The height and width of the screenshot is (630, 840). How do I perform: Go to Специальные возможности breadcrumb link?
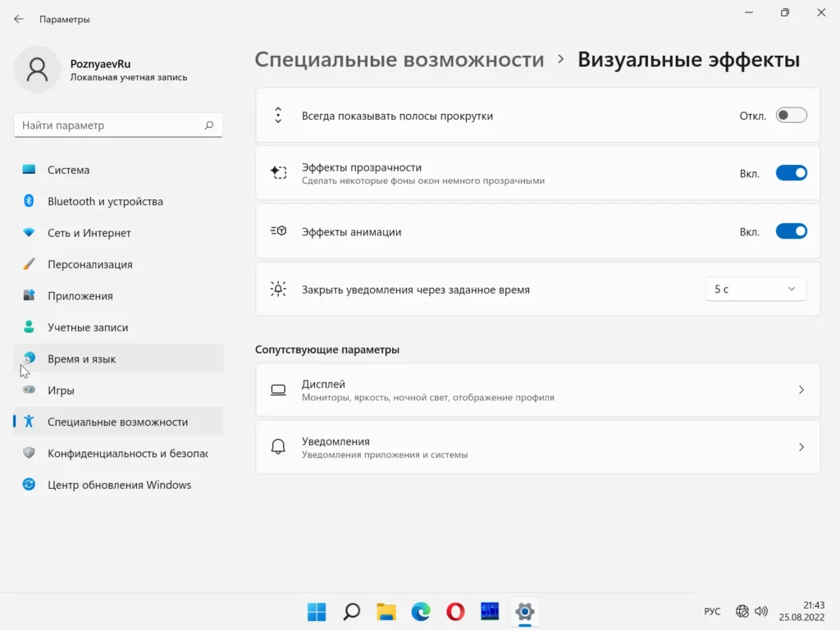(399, 60)
